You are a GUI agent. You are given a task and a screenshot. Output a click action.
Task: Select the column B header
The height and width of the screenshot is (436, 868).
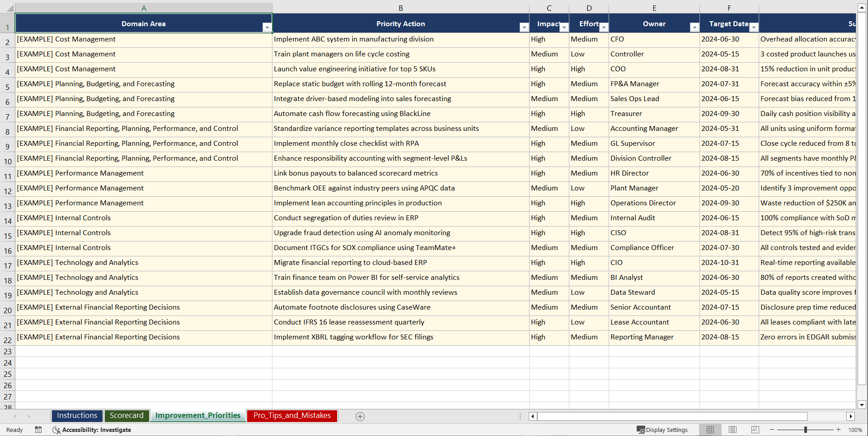[400, 8]
